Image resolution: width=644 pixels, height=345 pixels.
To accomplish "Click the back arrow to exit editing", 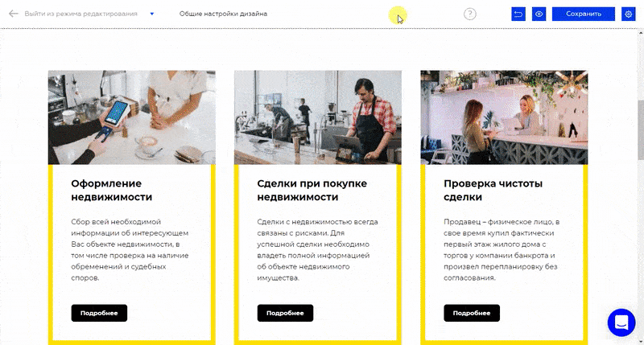I will (13, 14).
